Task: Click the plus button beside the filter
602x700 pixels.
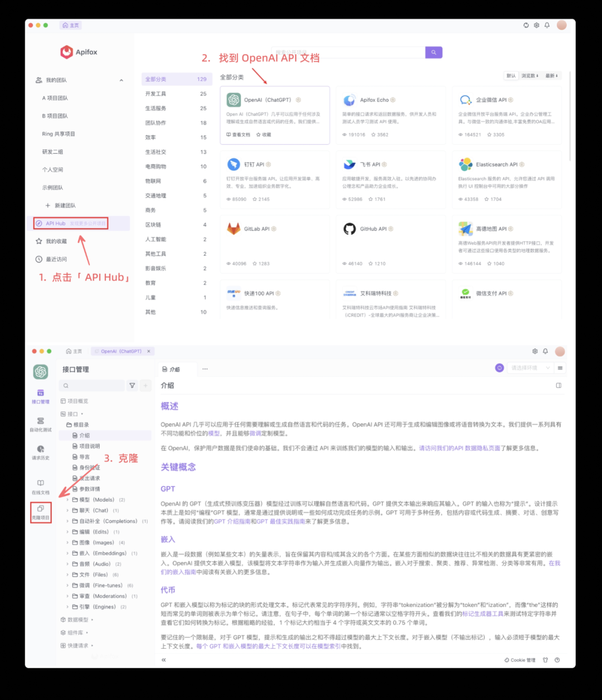Action: point(145,385)
